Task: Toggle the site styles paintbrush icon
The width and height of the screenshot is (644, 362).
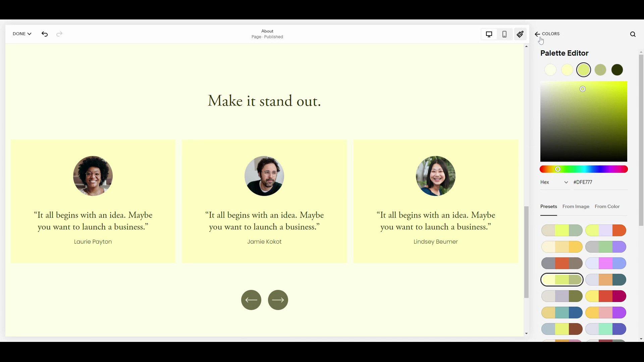Action: [520, 34]
